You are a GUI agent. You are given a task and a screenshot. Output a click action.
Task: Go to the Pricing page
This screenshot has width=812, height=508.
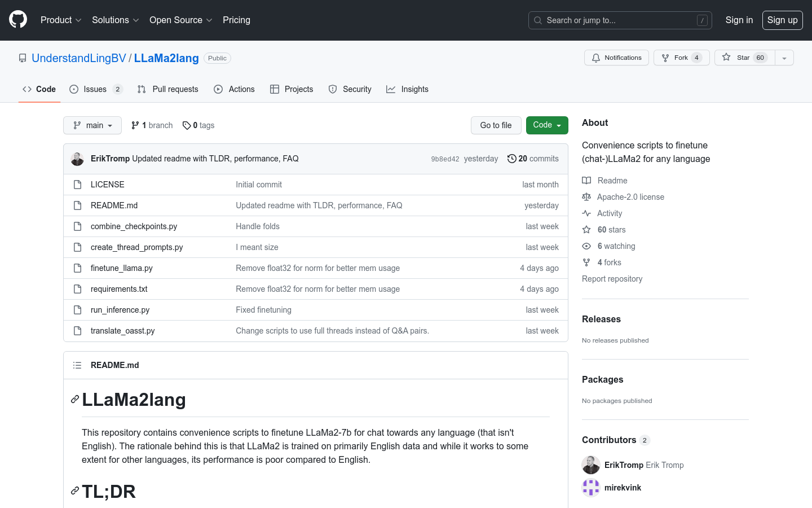[x=236, y=20]
